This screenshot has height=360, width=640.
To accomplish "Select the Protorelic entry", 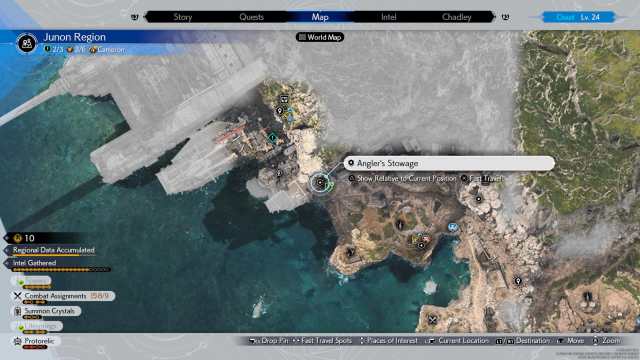I will (36, 341).
